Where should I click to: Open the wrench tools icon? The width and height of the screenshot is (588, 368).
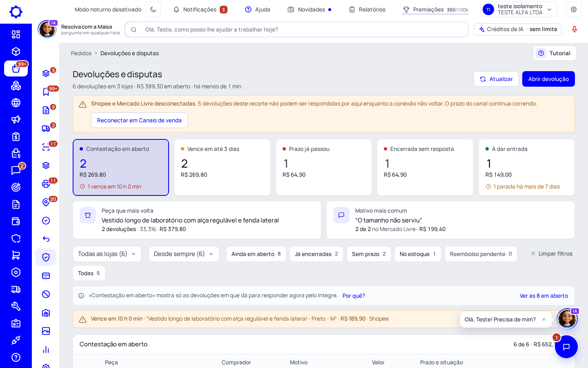click(x=16, y=306)
